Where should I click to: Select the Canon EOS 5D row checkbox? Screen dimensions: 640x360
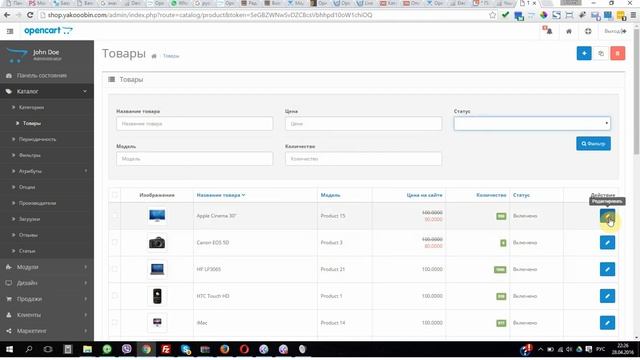(x=115, y=242)
